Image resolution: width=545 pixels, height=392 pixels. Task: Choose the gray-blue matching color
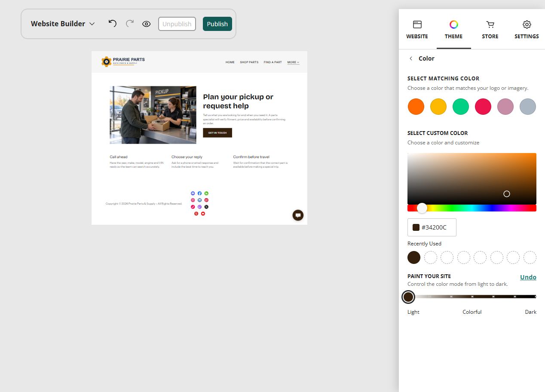click(x=528, y=107)
